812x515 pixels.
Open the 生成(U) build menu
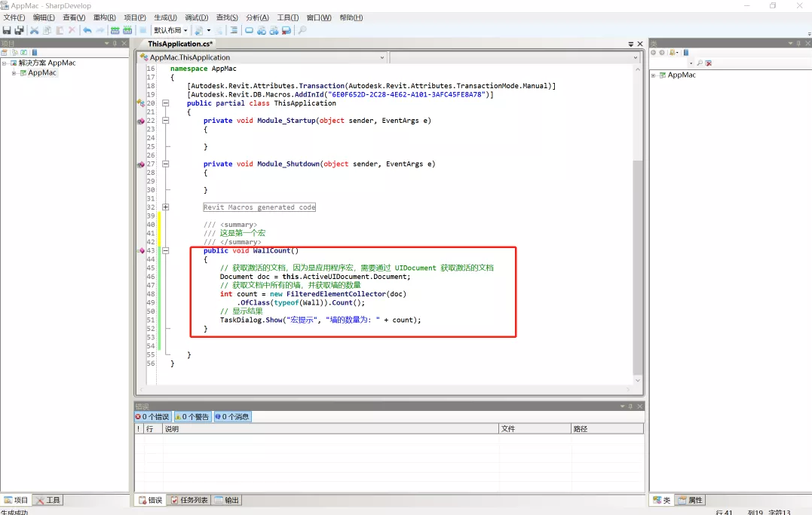point(165,17)
